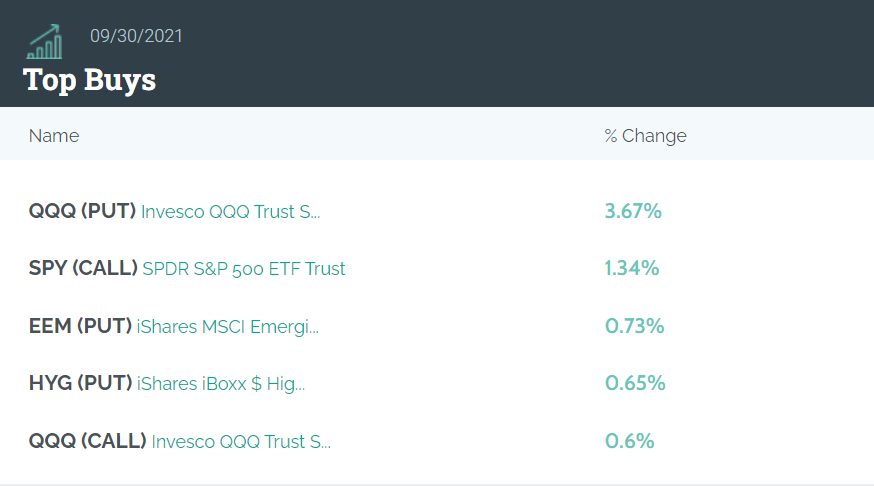Viewport: 874px width, 486px height.
Task: Click the Top Buys heading
Action: (89, 80)
